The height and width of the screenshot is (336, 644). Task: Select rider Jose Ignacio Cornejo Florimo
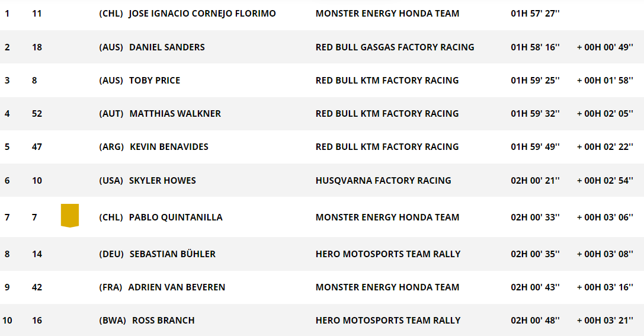click(x=202, y=14)
